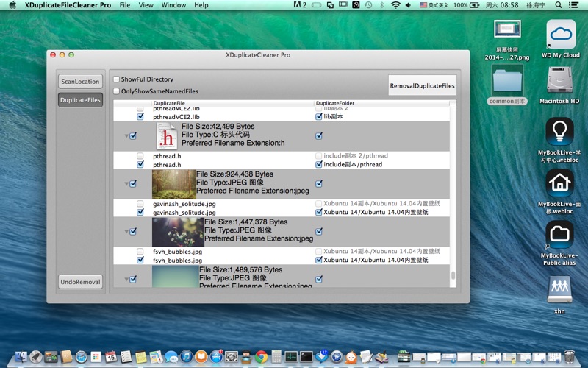Open Calendar in the Dock
The height and width of the screenshot is (368, 588).
(x=111, y=356)
